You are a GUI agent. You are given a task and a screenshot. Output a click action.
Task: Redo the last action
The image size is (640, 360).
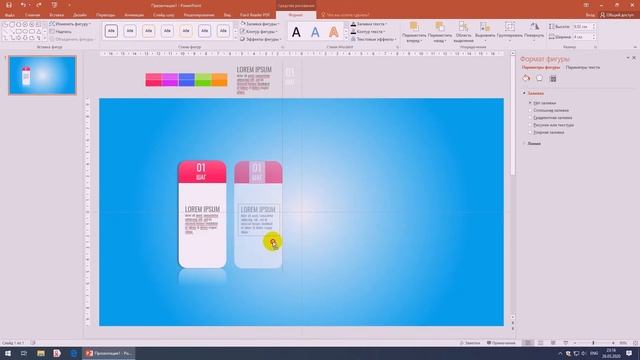pos(39,5)
